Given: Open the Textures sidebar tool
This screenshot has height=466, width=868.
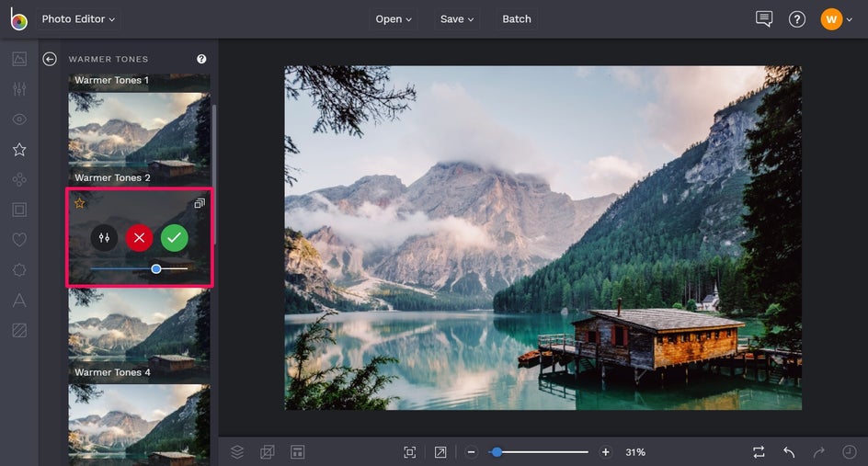Looking at the screenshot, I should (19, 330).
